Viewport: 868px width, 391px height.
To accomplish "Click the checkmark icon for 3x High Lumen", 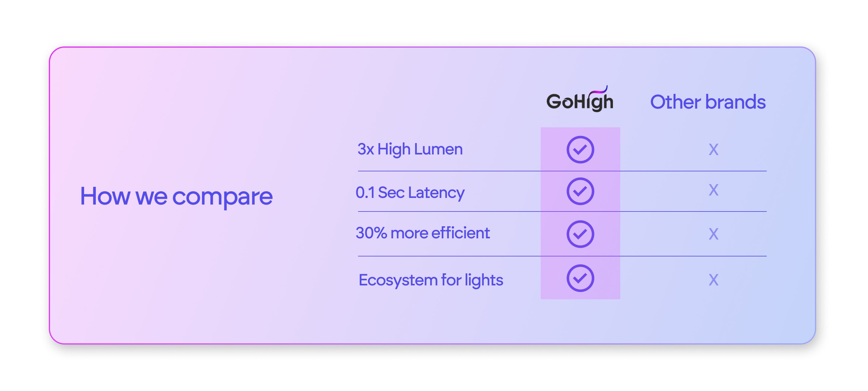I will point(580,149).
